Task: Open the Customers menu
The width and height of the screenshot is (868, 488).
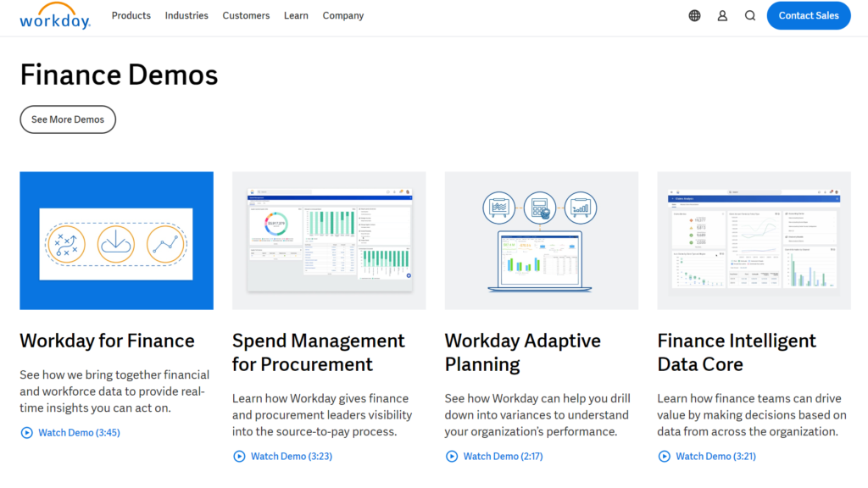Action: [x=246, y=15]
